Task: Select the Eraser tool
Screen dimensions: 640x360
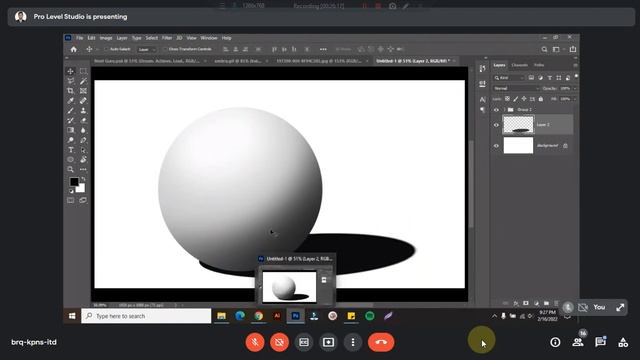Action: tap(83, 120)
